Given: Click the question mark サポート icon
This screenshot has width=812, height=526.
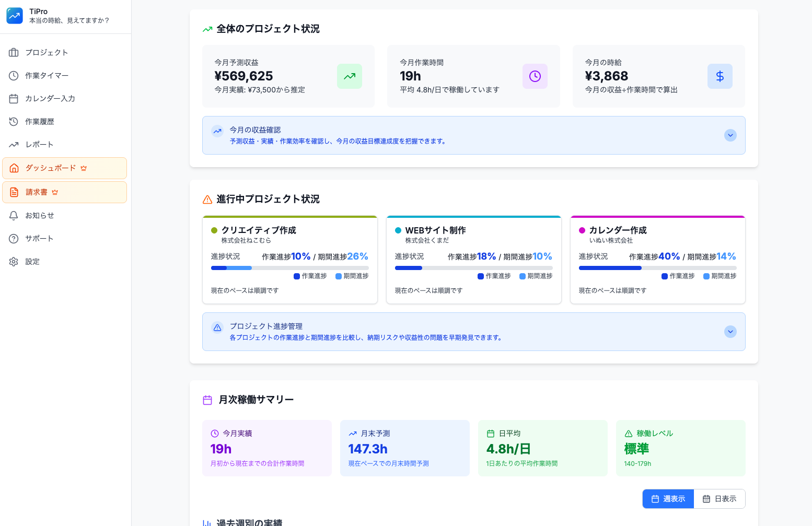Looking at the screenshot, I should 14,239.
